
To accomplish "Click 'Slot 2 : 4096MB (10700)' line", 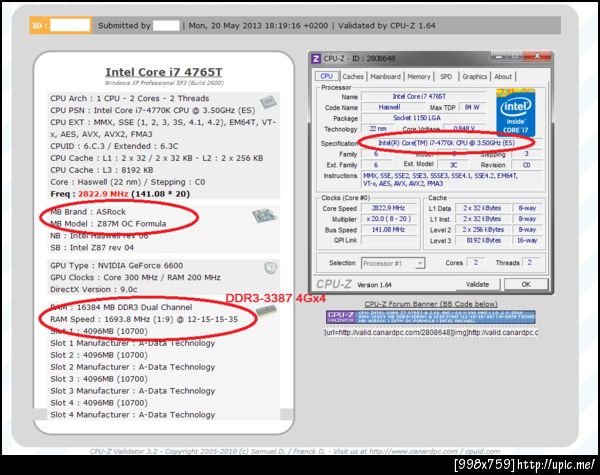I will 99,355.
